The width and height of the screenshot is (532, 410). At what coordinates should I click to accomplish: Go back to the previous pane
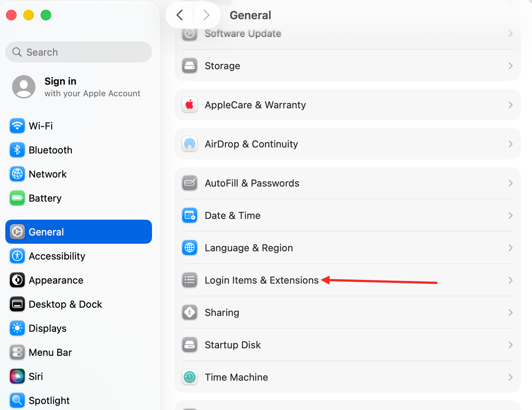pos(179,15)
